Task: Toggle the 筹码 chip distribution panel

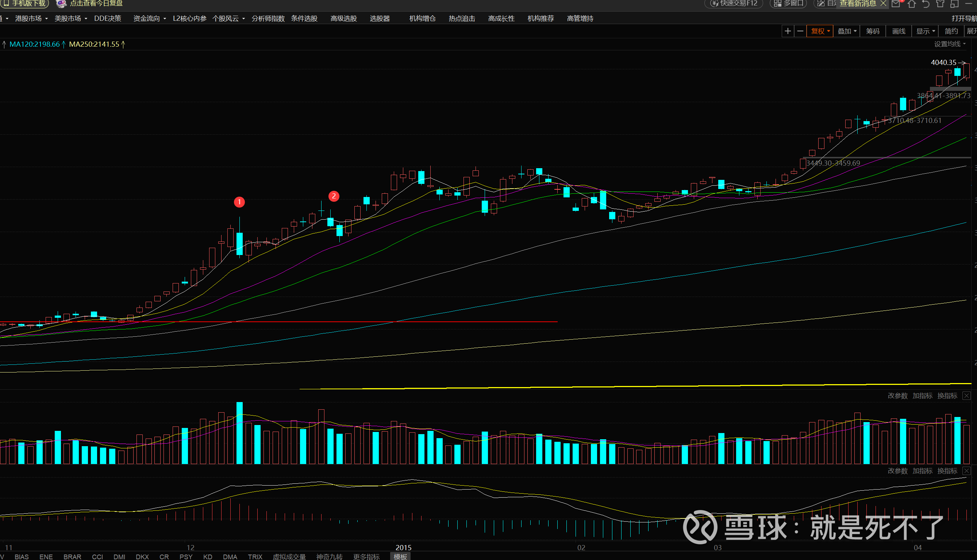Action: point(872,31)
